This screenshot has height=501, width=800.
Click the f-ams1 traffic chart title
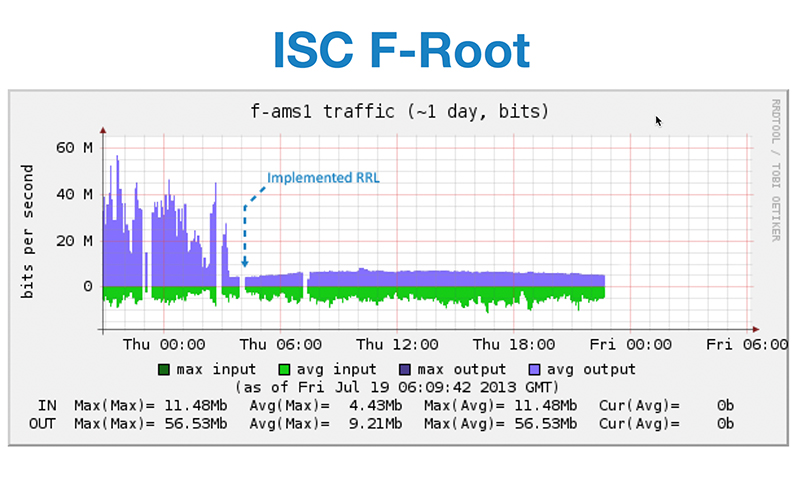tap(398, 110)
